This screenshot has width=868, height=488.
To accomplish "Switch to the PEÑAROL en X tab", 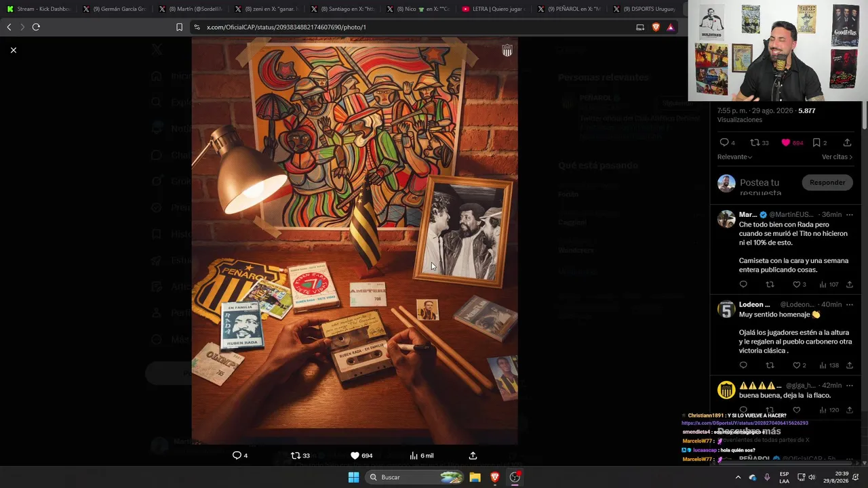I will pyautogui.click(x=571, y=9).
